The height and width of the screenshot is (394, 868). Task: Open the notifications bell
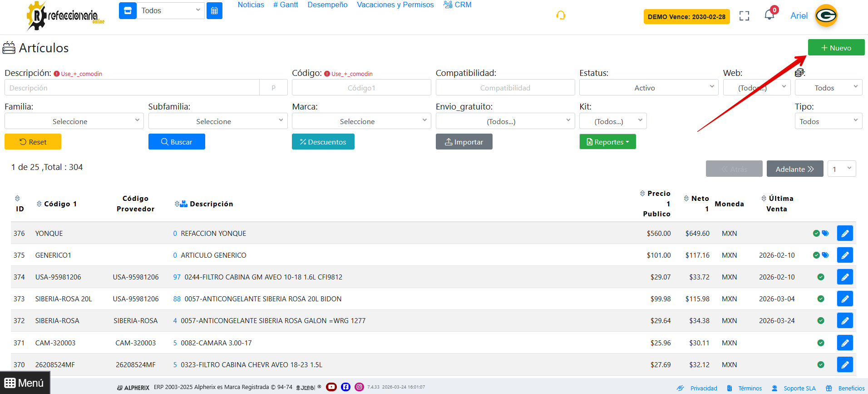(x=769, y=15)
